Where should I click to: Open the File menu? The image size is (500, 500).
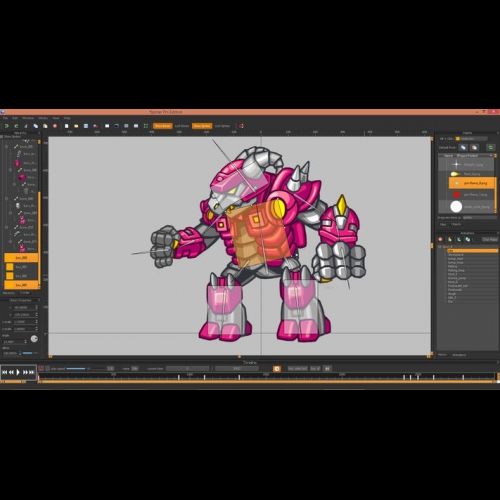point(5,118)
